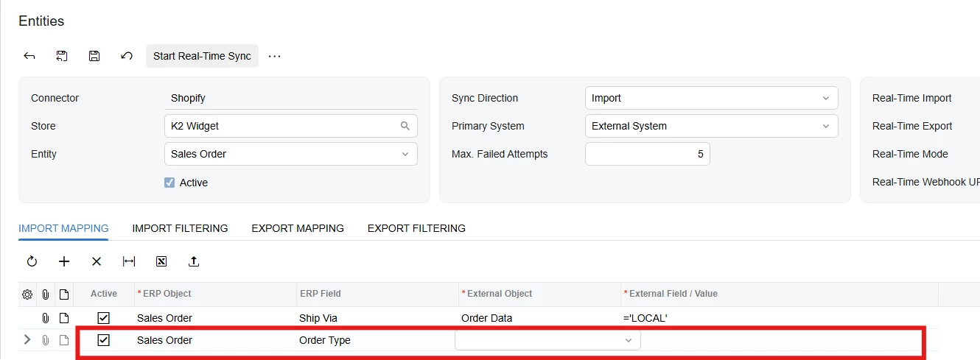Open the Export Mapping tab
This screenshot has width=980, height=360.
(298, 228)
